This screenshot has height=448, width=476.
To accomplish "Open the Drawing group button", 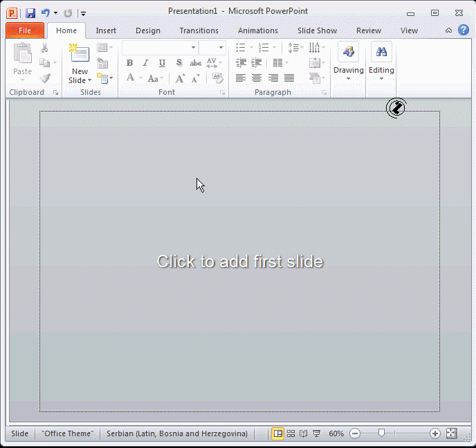I will [348, 62].
